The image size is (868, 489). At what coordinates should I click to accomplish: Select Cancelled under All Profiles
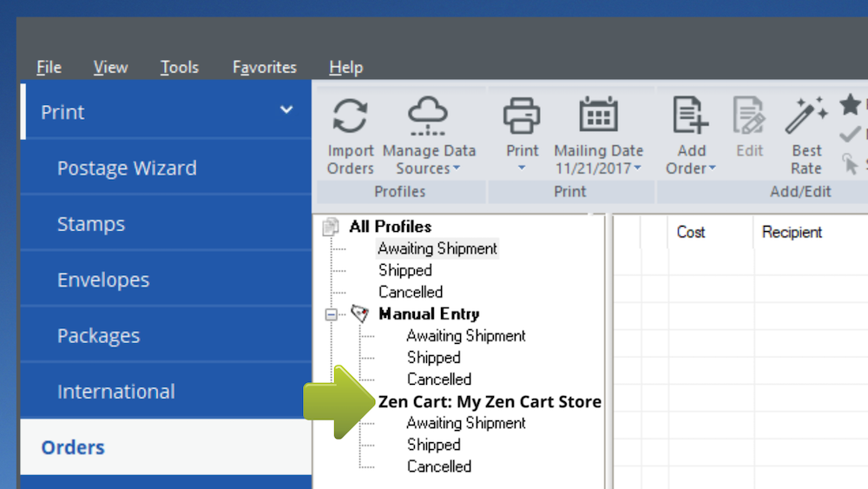coord(411,292)
